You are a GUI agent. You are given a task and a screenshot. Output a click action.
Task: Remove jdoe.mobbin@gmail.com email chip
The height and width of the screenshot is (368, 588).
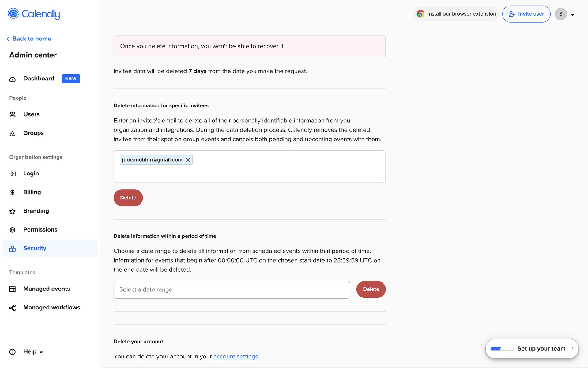(x=188, y=160)
